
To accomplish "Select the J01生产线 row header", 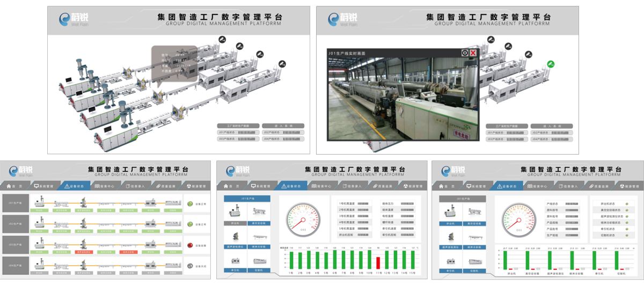I will click(x=16, y=203).
